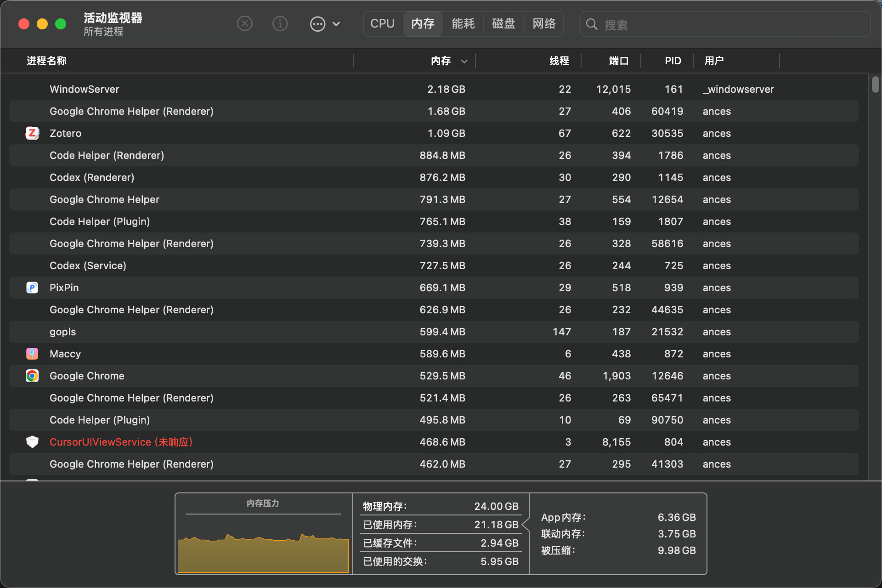Select the Google Chrome main process name
Viewport: 882px width, 588px height.
[87, 376]
